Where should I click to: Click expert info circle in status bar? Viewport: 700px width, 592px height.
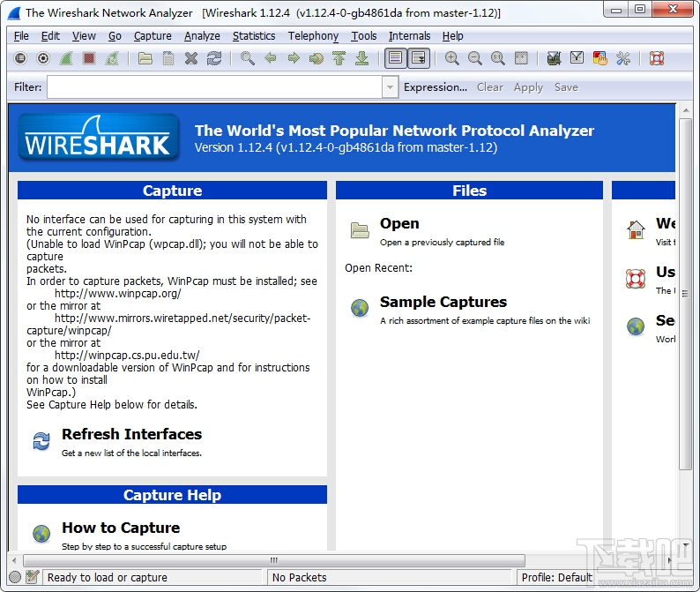[15, 577]
